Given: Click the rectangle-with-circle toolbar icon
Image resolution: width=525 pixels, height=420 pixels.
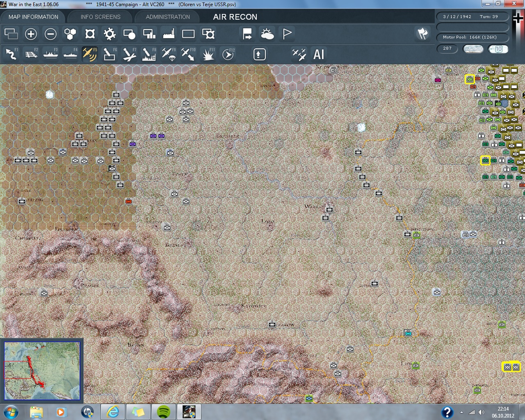Looking at the screenshot, I should (129, 34).
